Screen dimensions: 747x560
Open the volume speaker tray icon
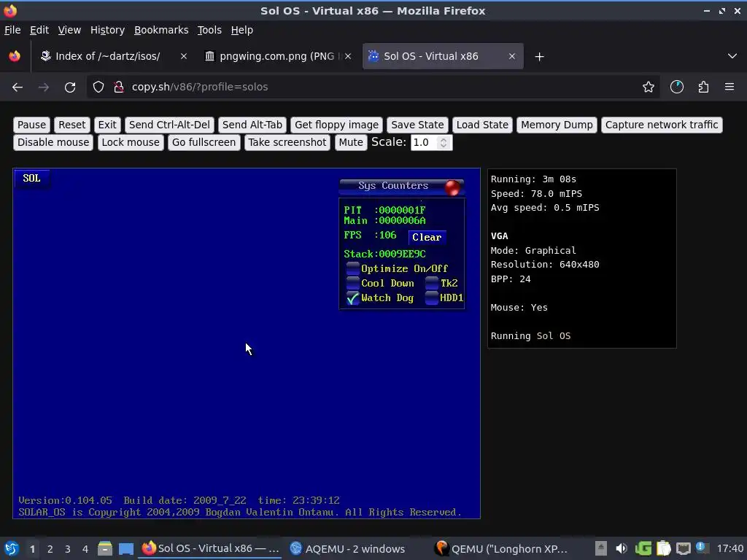click(622, 548)
